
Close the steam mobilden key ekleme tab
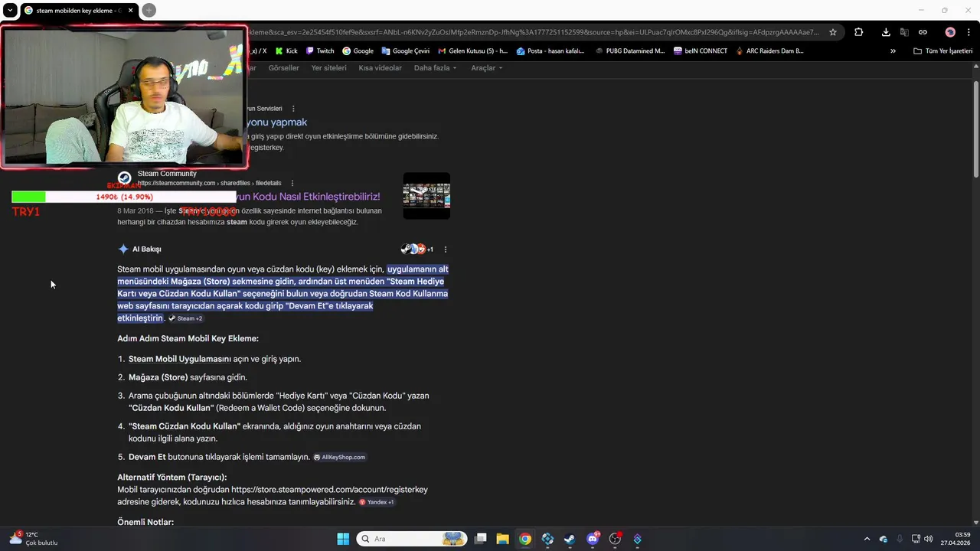131,10
